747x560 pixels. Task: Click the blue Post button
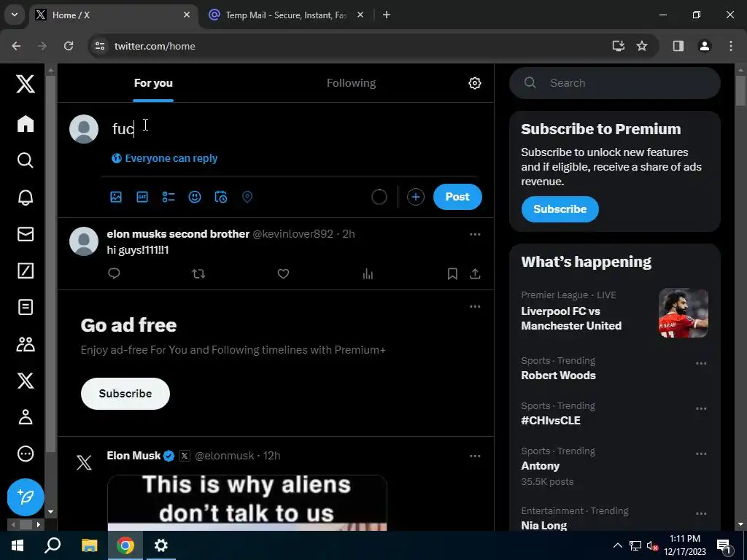tap(457, 197)
